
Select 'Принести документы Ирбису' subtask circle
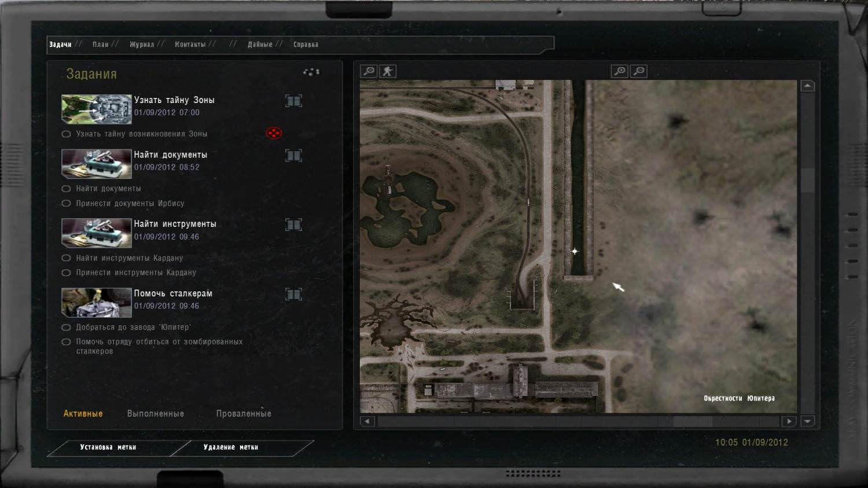coord(66,204)
